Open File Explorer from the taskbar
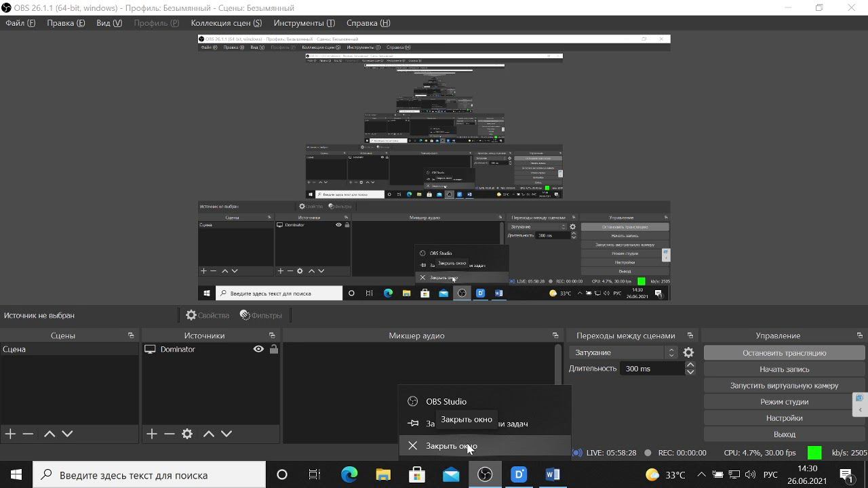Screen dimensions: 868x488 pyautogui.click(x=383, y=474)
